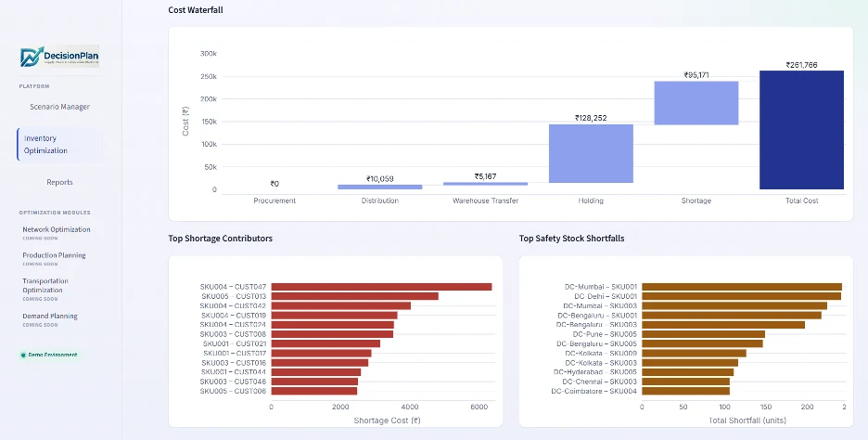The image size is (868, 440).
Task: Click the DC-Hyderabad – SKU005 bar
Action: click(687, 372)
